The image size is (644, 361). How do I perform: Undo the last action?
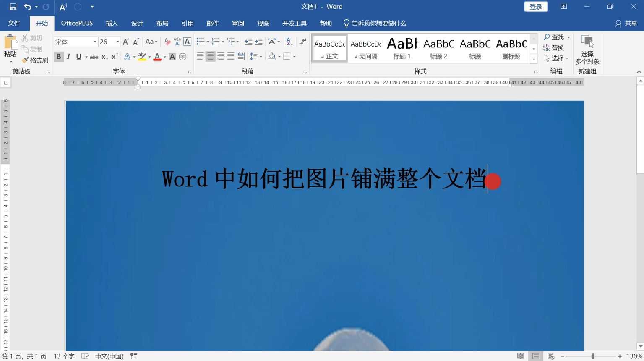click(28, 7)
